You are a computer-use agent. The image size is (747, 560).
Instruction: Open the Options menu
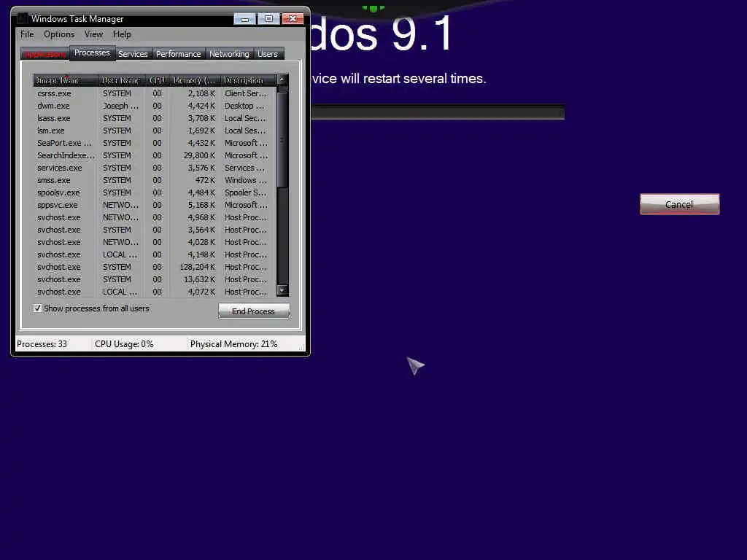coord(59,34)
